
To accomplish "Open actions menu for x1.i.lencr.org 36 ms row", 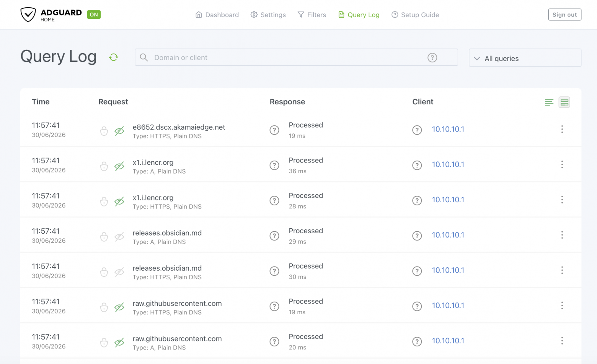I will click(x=562, y=164).
